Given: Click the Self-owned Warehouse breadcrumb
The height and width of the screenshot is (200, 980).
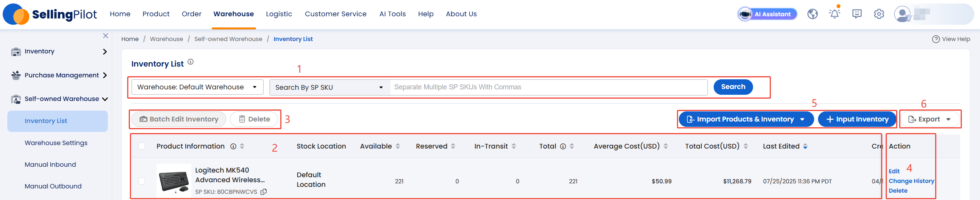Looking at the screenshot, I should coord(228,39).
